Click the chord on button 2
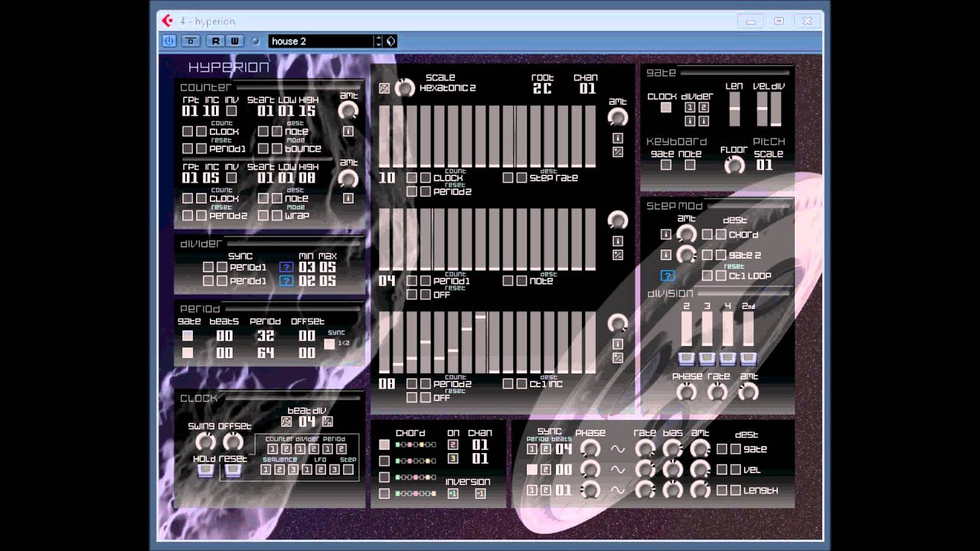Viewport: 980px width, 551px height. click(x=452, y=445)
